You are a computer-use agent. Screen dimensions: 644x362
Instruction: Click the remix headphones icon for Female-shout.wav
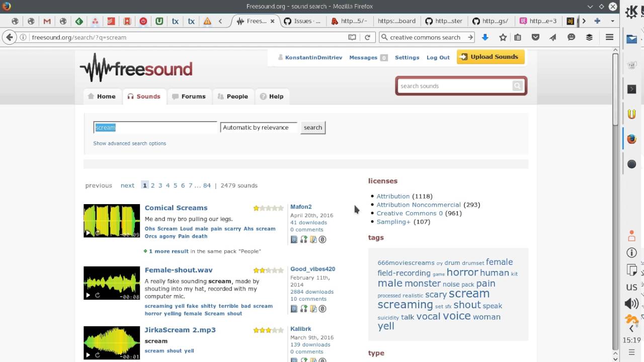(x=304, y=309)
